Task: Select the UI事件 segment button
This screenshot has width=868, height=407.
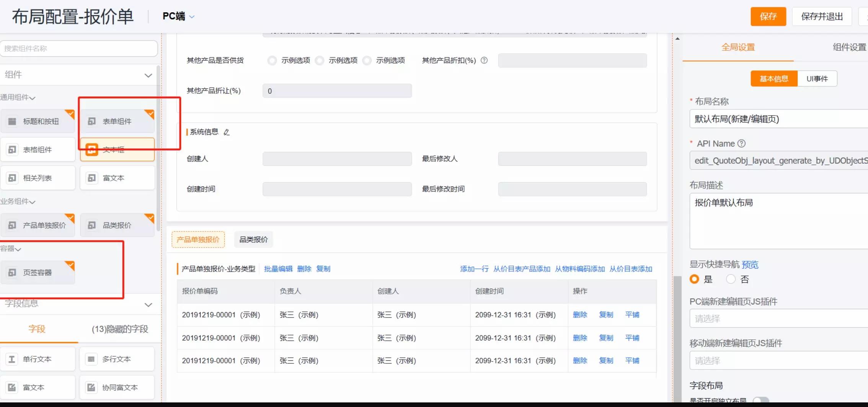Action: 817,79
